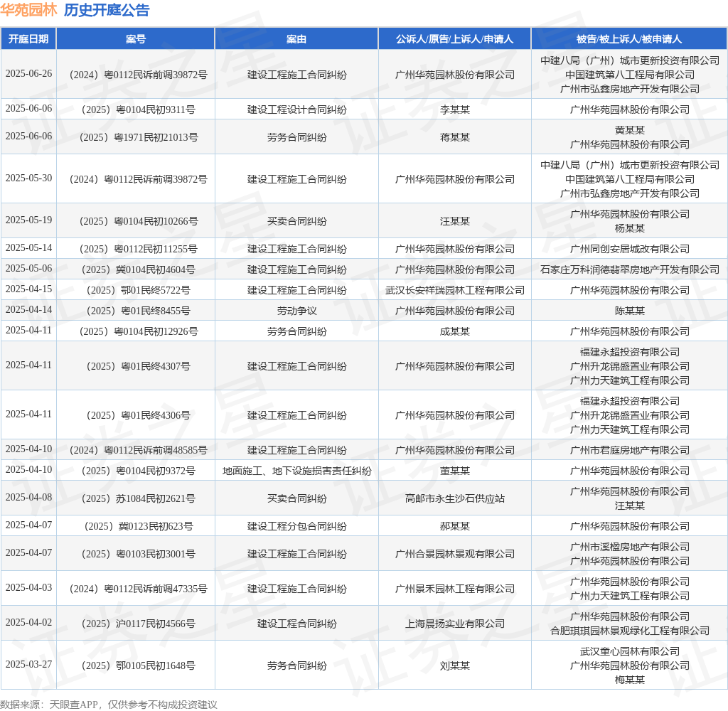The image size is (728, 711).
Task: Select the date cell "2025-04-03"
Action: click(28, 588)
